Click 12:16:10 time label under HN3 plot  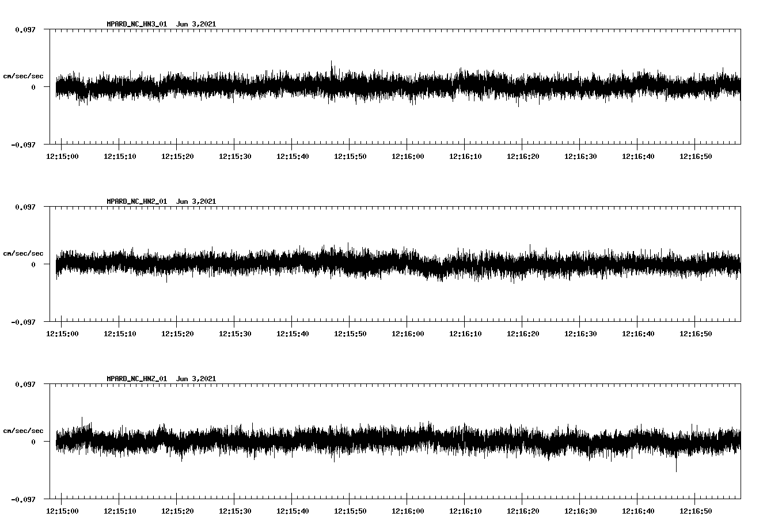465,157
